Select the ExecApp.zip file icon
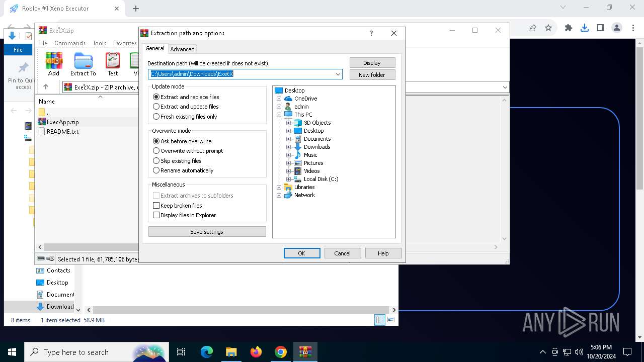644x362 pixels. pyautogui.click(x=42, y=122)
